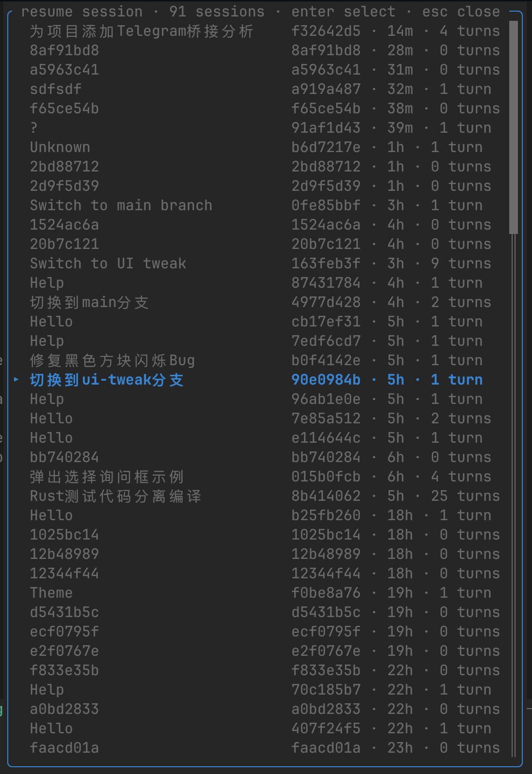Select the Help session 7edf6cd7

click(x=265, y=341)
